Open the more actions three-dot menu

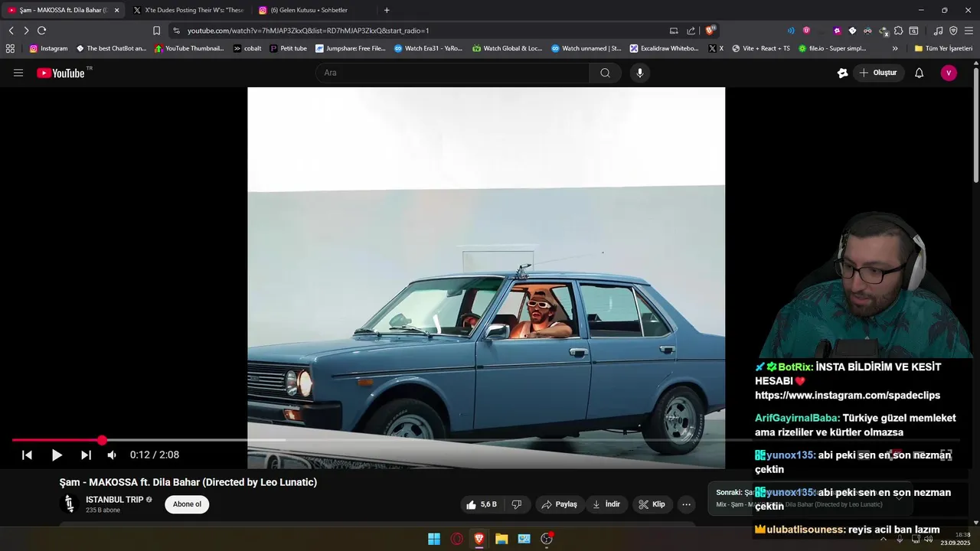687,504
